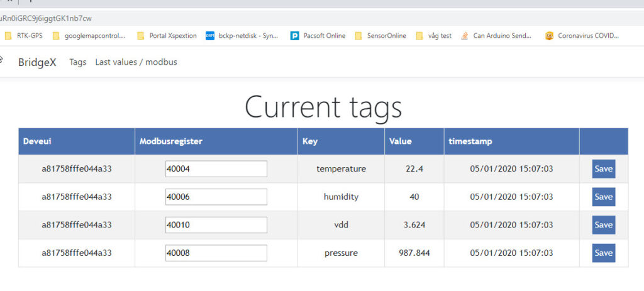Screen dimensions: 644x291
Task: Click the BridgeX brand link
Action: pos(37,62)
